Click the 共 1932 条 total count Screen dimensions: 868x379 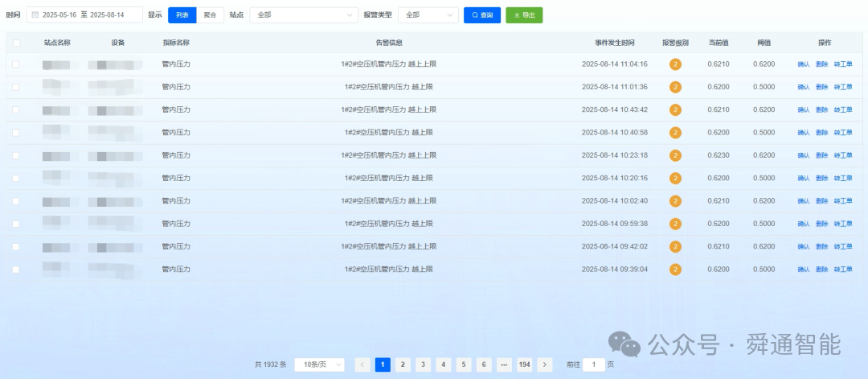pyautogui.click(x=271, y=365)
